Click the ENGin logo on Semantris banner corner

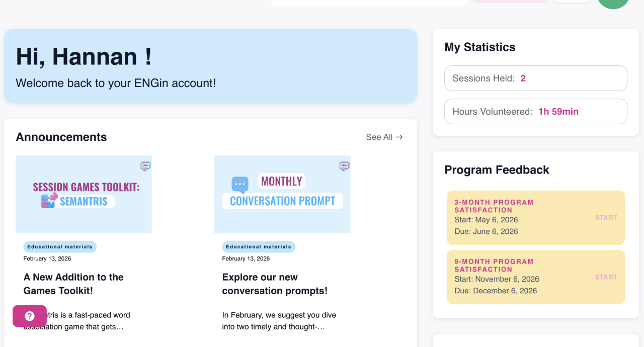click(145, 165)
